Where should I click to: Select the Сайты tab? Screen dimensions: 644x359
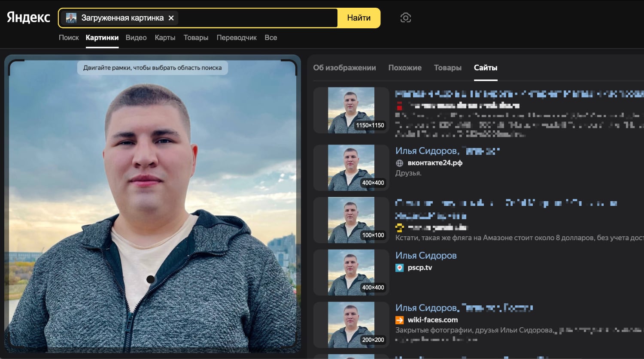(486, 68)
